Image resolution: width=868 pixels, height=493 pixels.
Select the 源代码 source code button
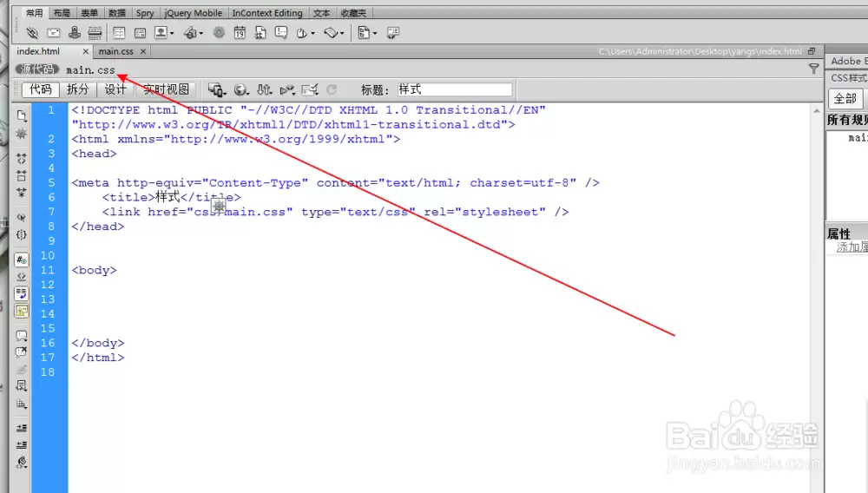tap(37, 69)
